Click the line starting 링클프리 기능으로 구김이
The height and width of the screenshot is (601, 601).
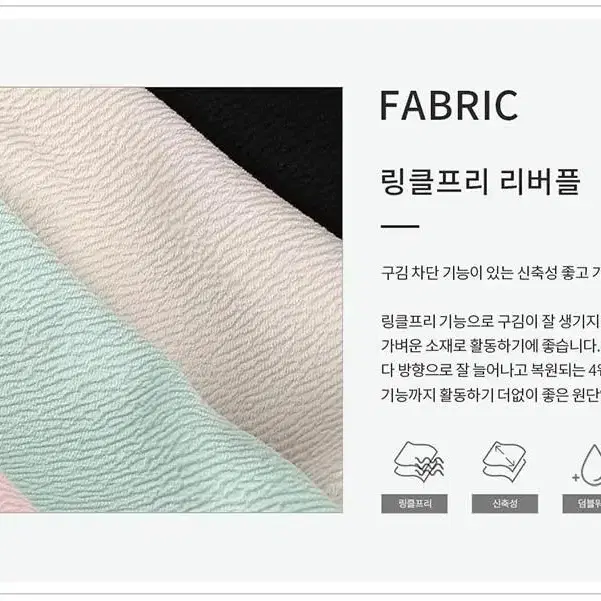tap(491, 321)
